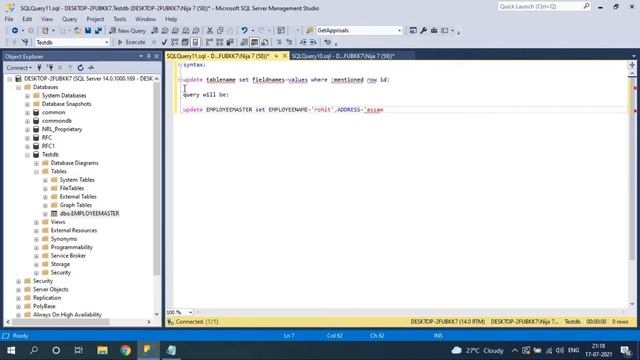
Task: Click the Execute query button
Action: (x=131, y=42)
